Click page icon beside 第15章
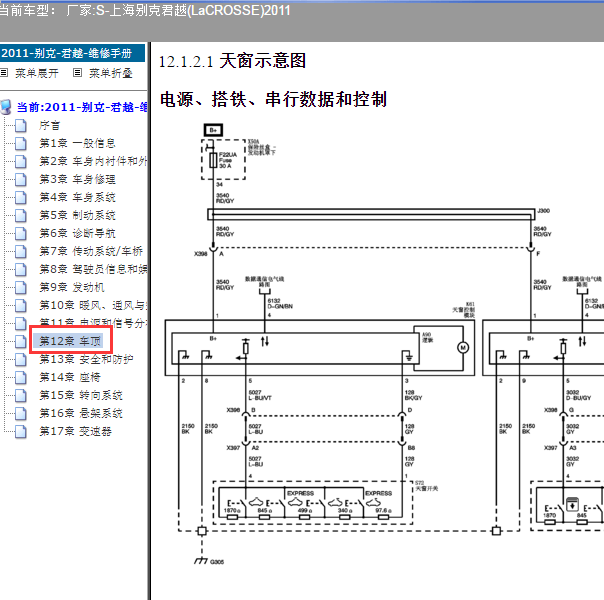The width and height of the screenshot is (604, 600). [x=21, y=396]
